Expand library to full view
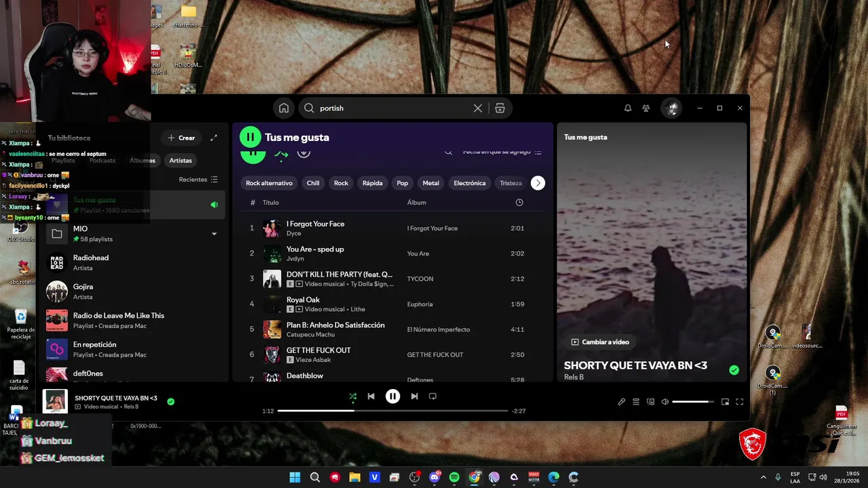Image resolution: width=868 pixels, height=488 pixels. pos(214,138)
